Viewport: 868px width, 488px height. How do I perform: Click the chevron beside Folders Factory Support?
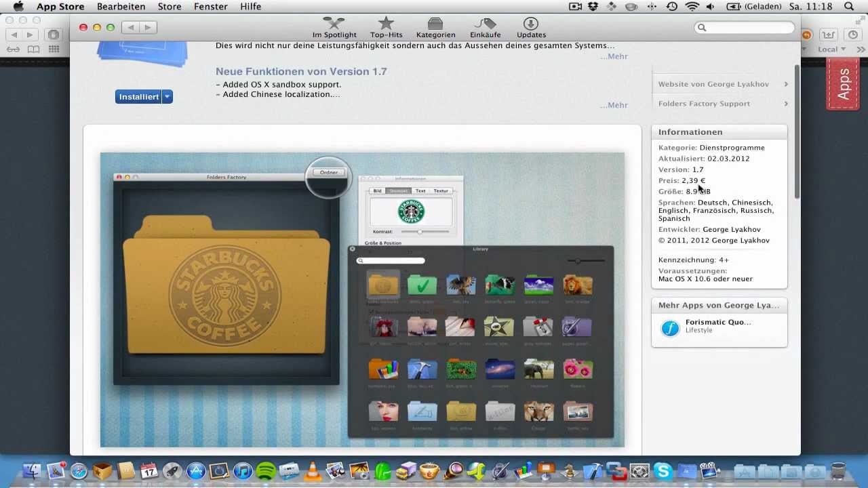point(785,104)
